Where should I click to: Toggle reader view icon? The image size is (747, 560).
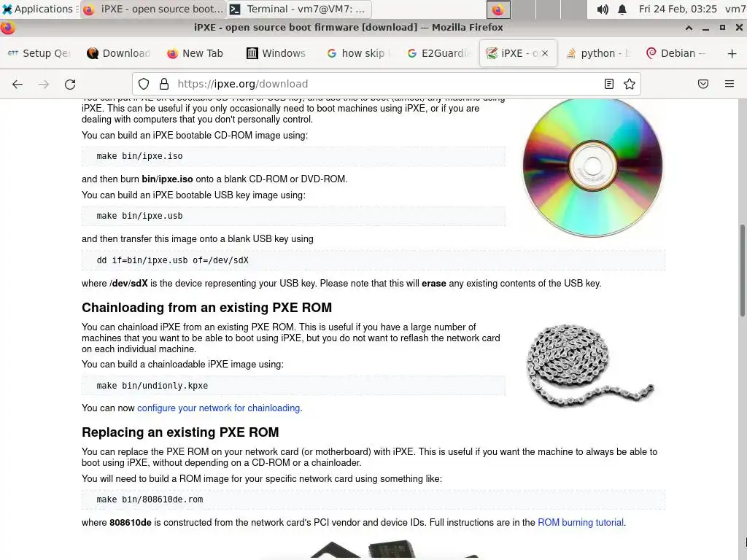pos(609,85)
